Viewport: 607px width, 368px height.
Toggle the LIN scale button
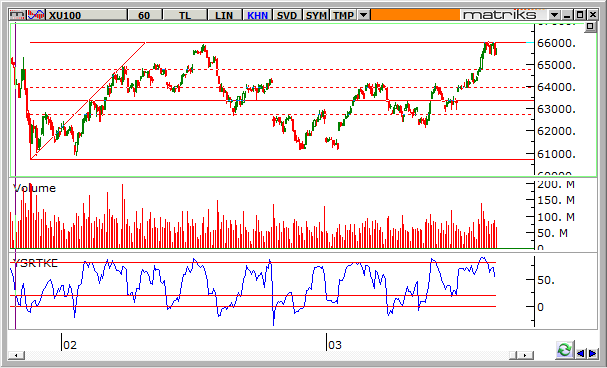(x=224, y=15)
